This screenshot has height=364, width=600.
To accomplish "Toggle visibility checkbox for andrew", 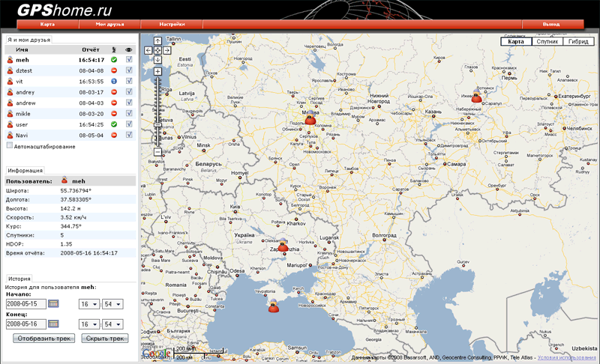I will [x=129, y=103].
